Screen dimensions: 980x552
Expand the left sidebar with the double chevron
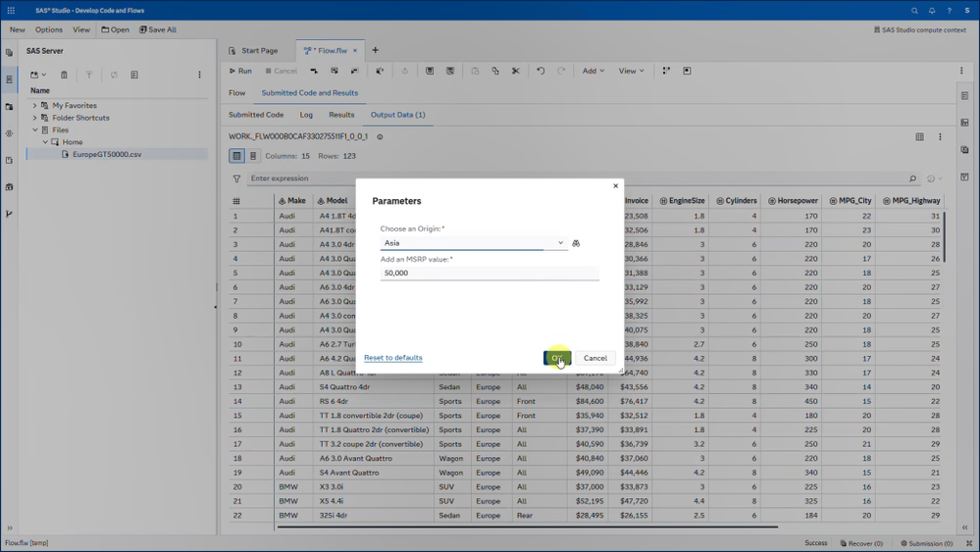(x=10, y=527)
